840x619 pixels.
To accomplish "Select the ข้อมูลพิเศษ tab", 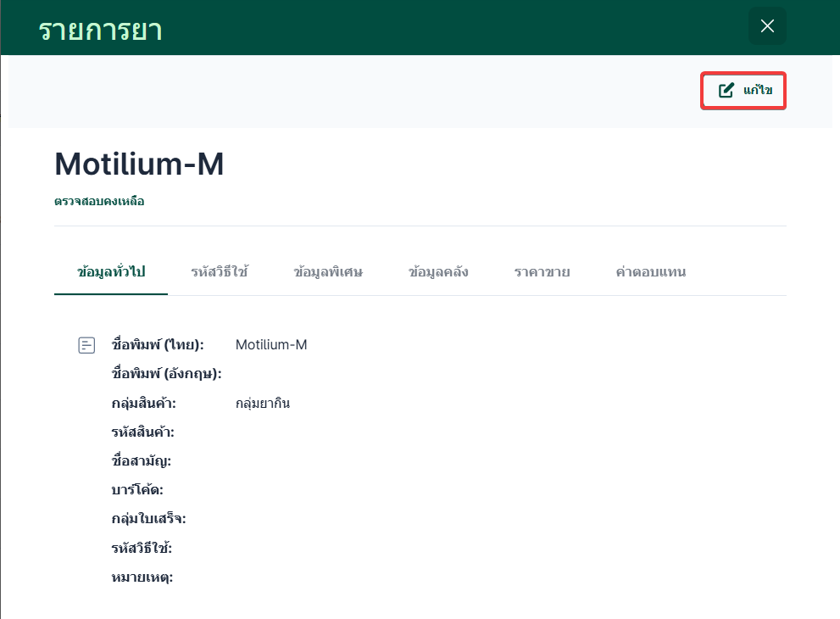I will [328, 272].
